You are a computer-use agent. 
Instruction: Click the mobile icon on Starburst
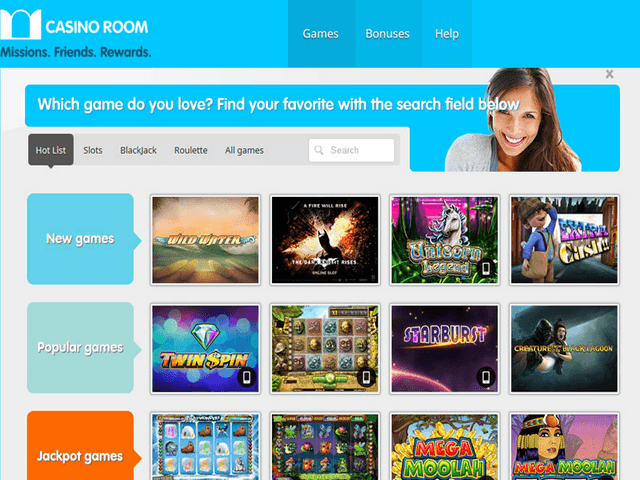[486, 377]
